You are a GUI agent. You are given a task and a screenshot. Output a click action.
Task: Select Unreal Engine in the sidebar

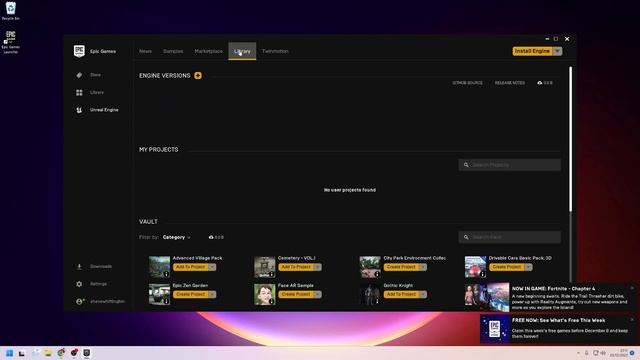(104, 110)
